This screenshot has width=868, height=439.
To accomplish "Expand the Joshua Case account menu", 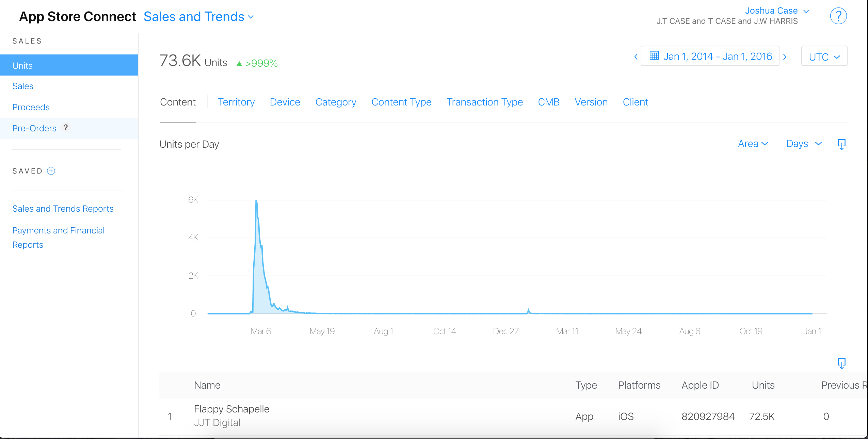I will (x=777, y=11).
